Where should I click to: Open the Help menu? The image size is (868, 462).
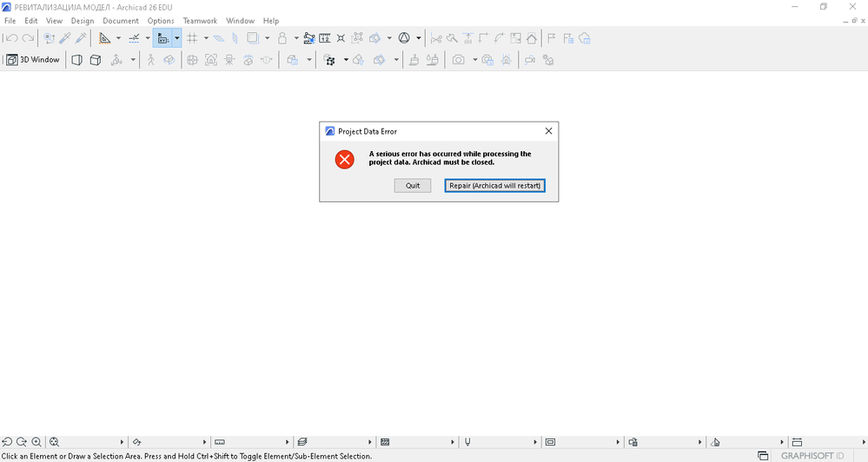pos(271,21)
